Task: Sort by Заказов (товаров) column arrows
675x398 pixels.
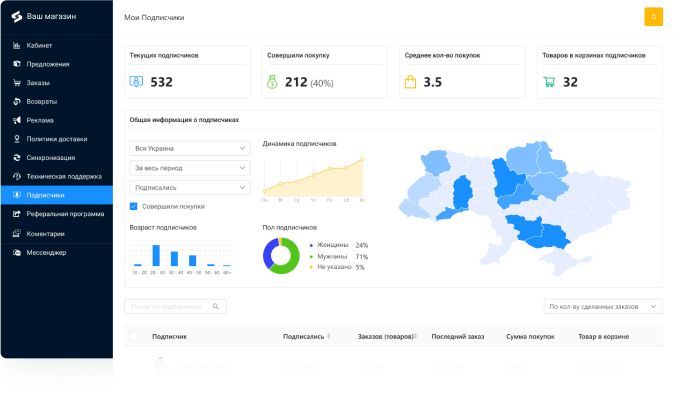Action: 415,336
